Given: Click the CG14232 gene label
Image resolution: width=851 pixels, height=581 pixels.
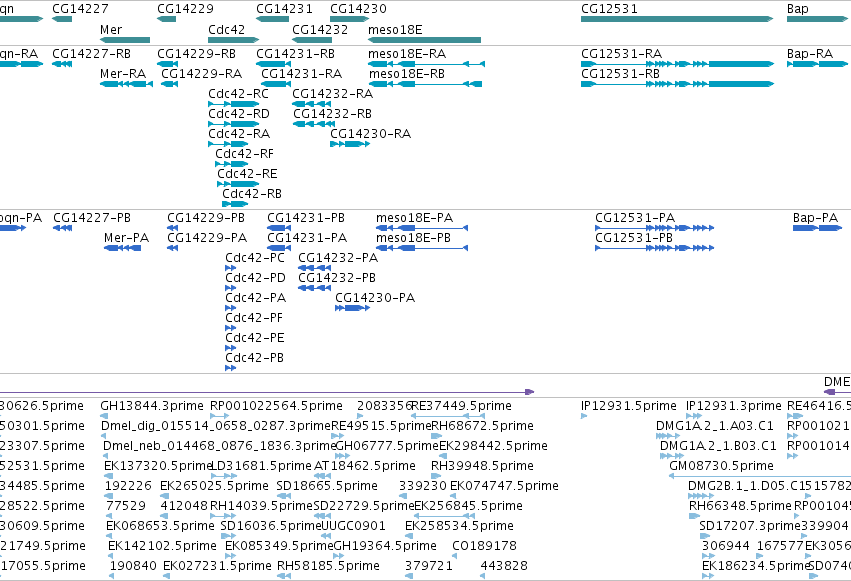Looking at the screenshot, I should point(320,29).
